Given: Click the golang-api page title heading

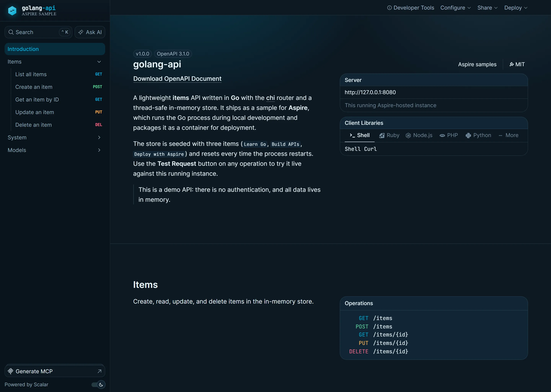Looking at the screenshot, I should [157, 64].
